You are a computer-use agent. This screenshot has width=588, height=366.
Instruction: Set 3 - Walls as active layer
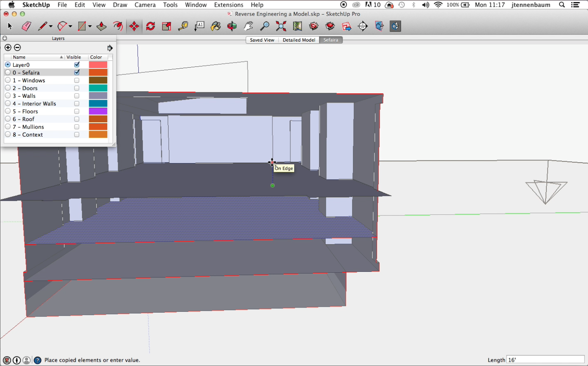[x=8, y=96]
